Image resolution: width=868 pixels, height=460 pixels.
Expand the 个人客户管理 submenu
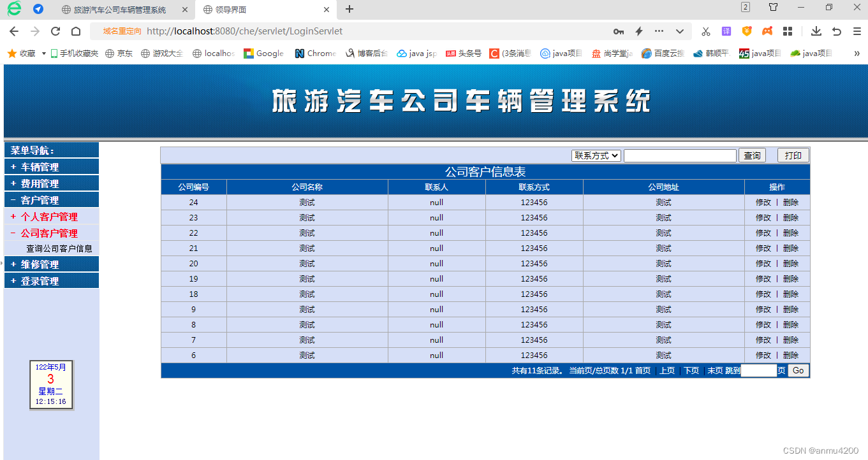52,217
